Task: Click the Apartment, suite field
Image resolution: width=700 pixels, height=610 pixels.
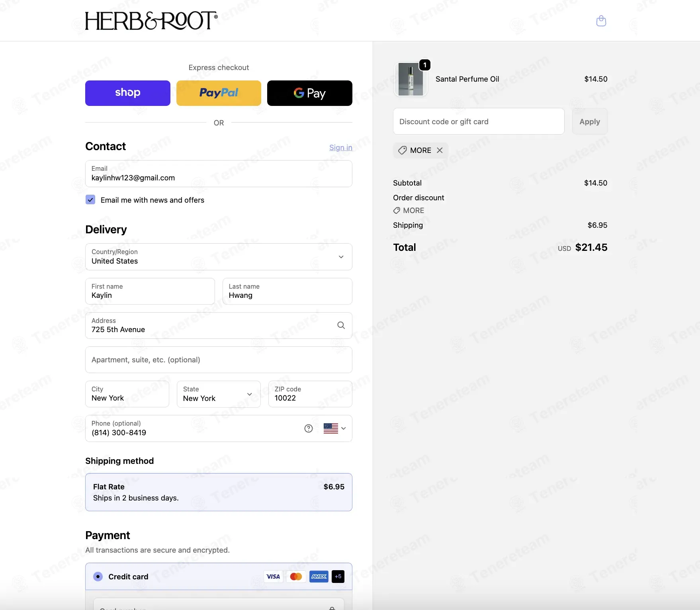Action: (219, 360)
